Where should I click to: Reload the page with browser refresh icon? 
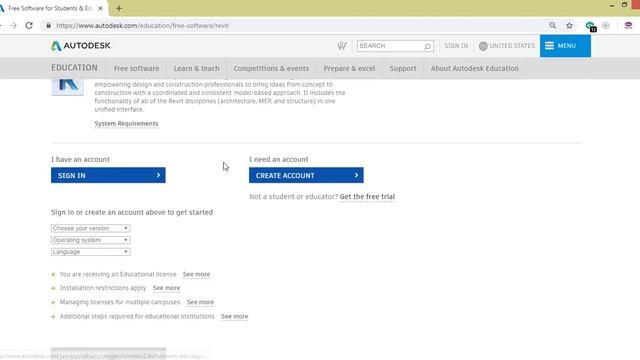pyautogui.click(x=29, y=25)
